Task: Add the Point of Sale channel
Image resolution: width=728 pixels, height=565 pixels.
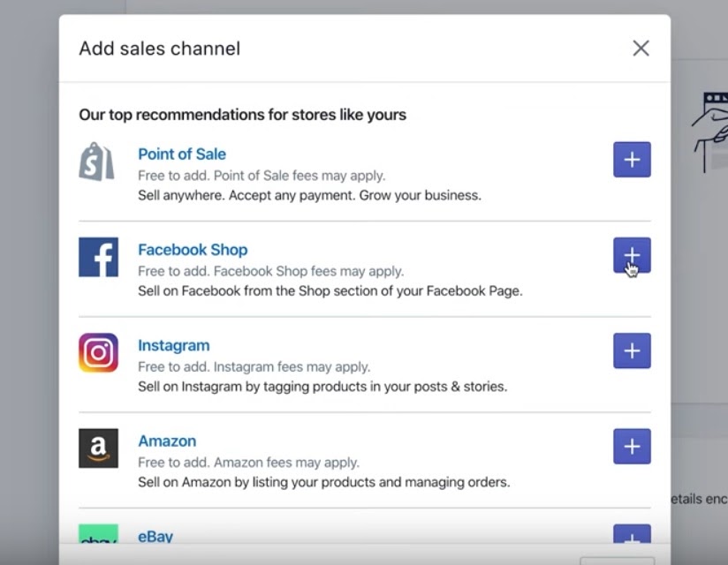Action: (632, 160)
